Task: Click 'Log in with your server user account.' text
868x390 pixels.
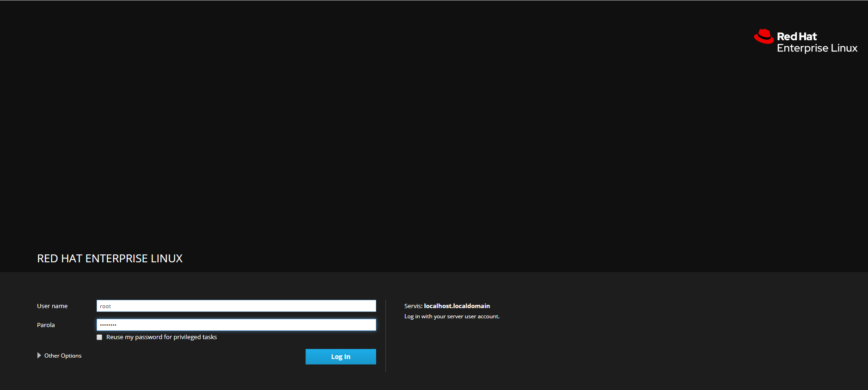Action: pos(452,316)
